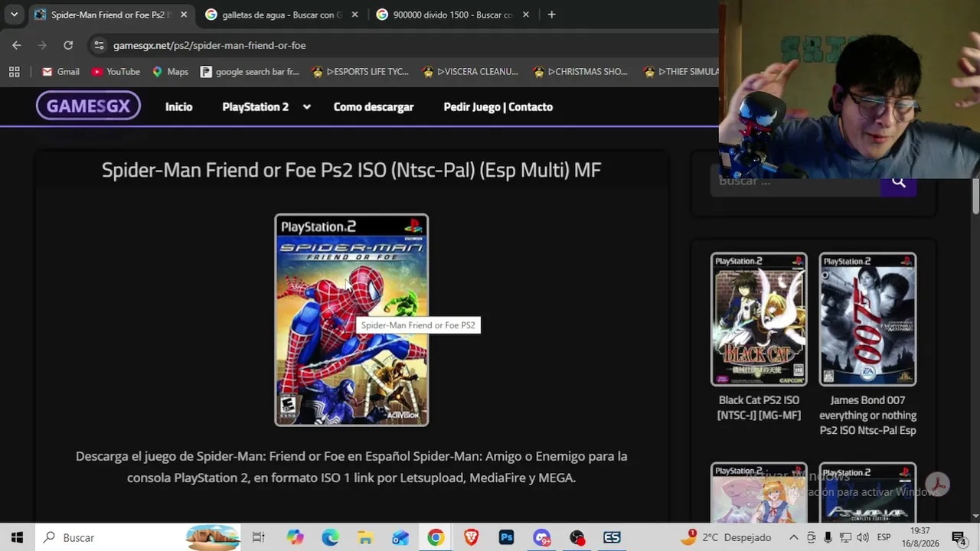Open Discord from the taskbar
This screenshot has height=551, width=980.
tap(542, 537)
